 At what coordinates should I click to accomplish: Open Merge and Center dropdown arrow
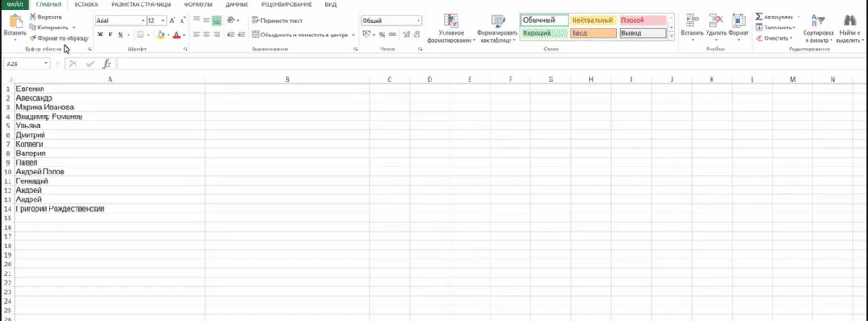tap(354, 35)
